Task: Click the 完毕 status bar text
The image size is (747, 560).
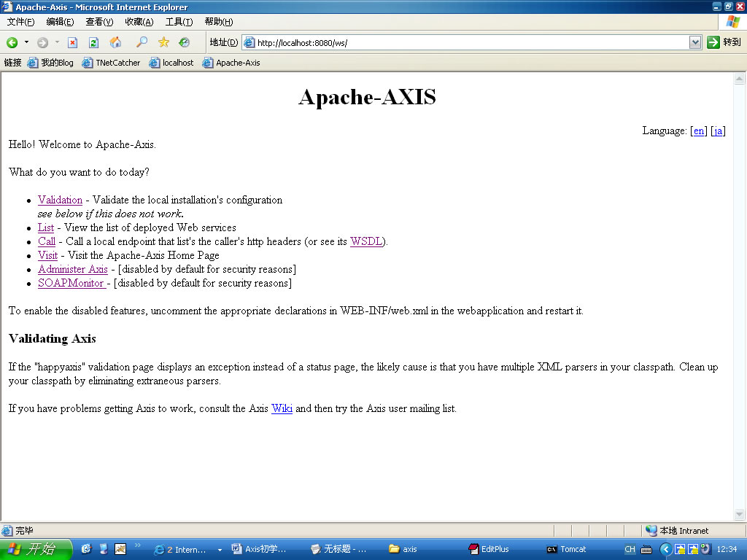Action: coord(24,531)
